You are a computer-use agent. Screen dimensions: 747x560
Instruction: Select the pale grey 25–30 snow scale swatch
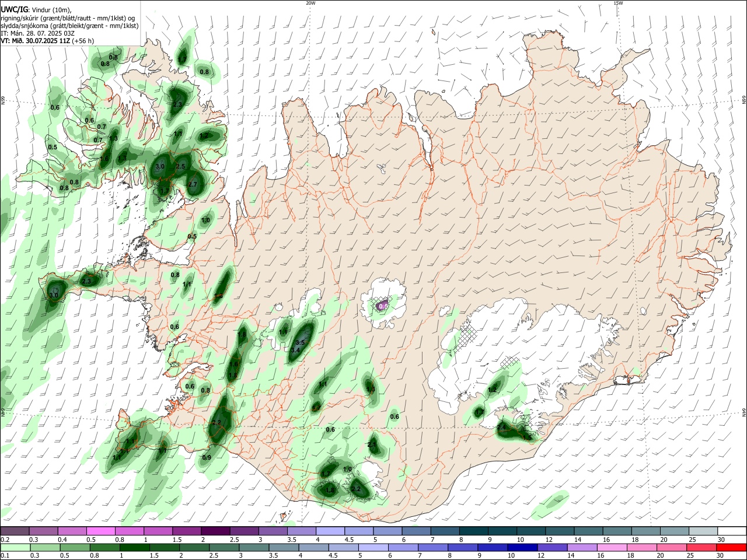[703, 531]
